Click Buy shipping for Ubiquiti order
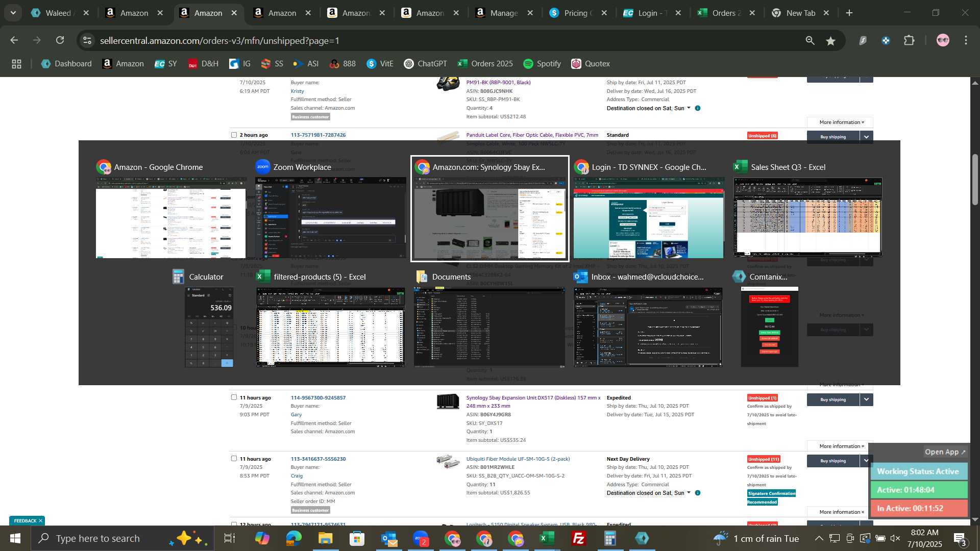Image resolution: width=980 pixels, height=551 pixels. point(833,461)
